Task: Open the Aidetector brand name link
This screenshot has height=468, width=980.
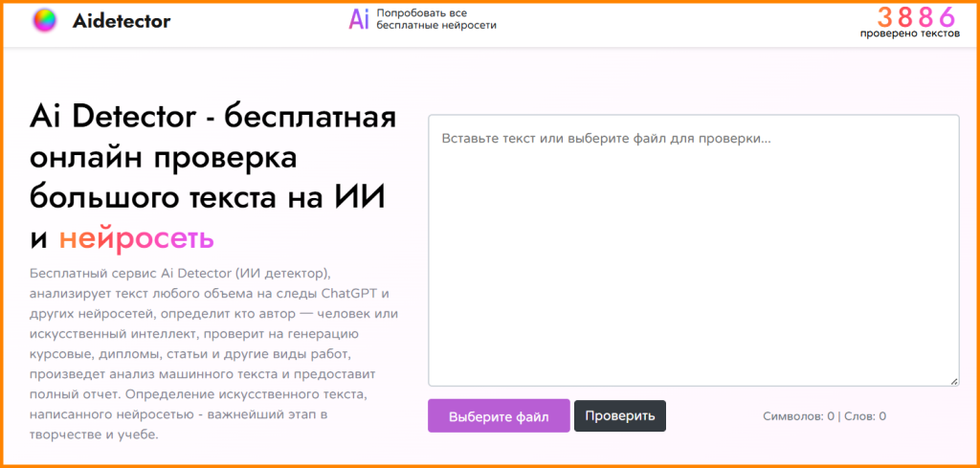Action: (x=122, y=21)
